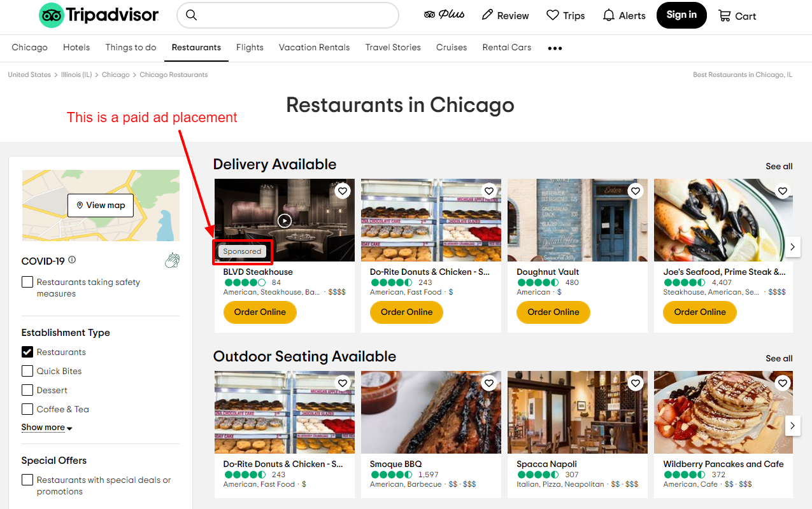
Task: Uncheck the Restaurants establishment type
Action: click(27, 352)
